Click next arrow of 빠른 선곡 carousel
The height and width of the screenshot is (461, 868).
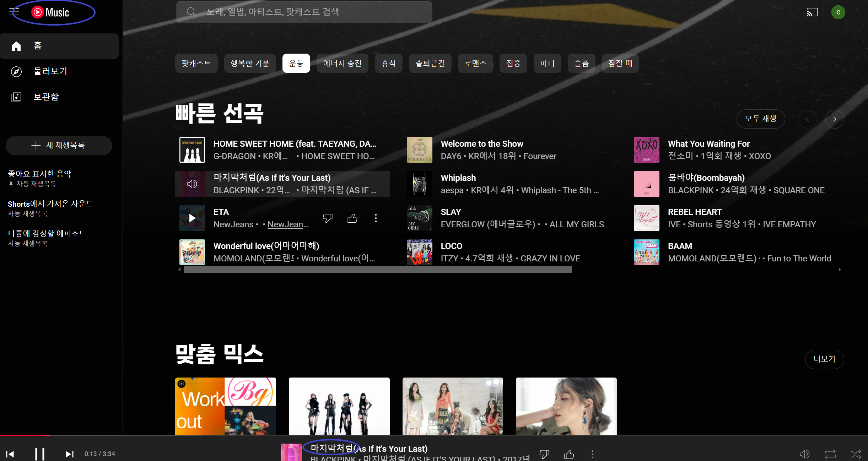(835, 119)
